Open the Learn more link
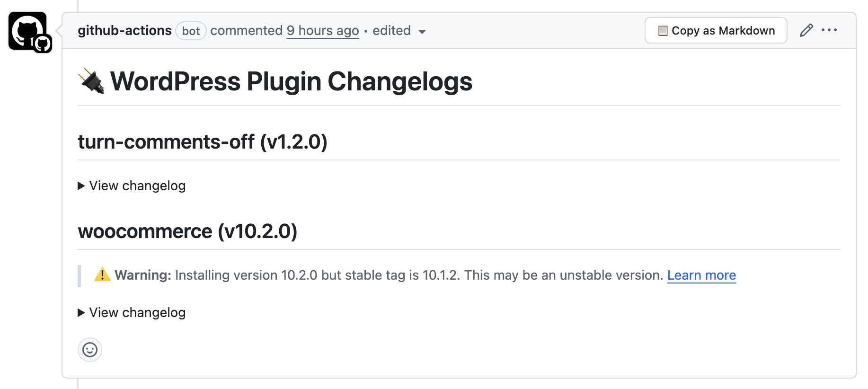The width and height of the screenshot is (868, 389). tap(701, 275)
